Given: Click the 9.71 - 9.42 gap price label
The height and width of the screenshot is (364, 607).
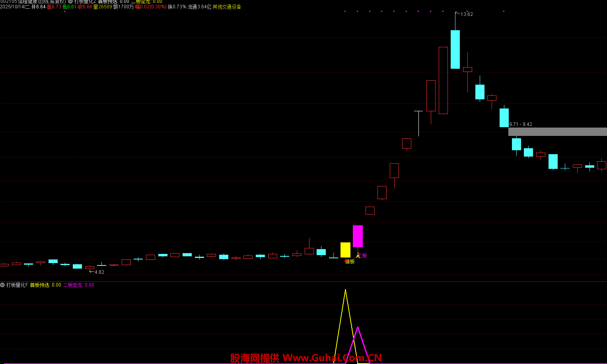Looking at the screenshot, I should tap(520, 124).
